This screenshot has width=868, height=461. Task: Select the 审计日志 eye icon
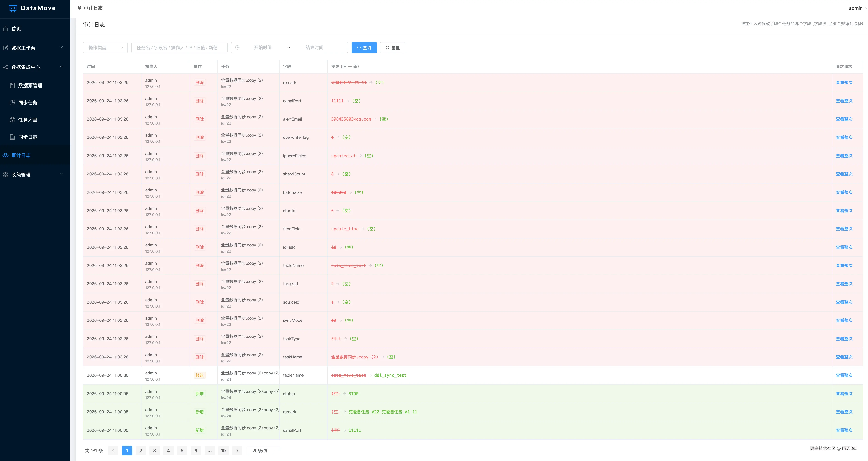[5, 155]
